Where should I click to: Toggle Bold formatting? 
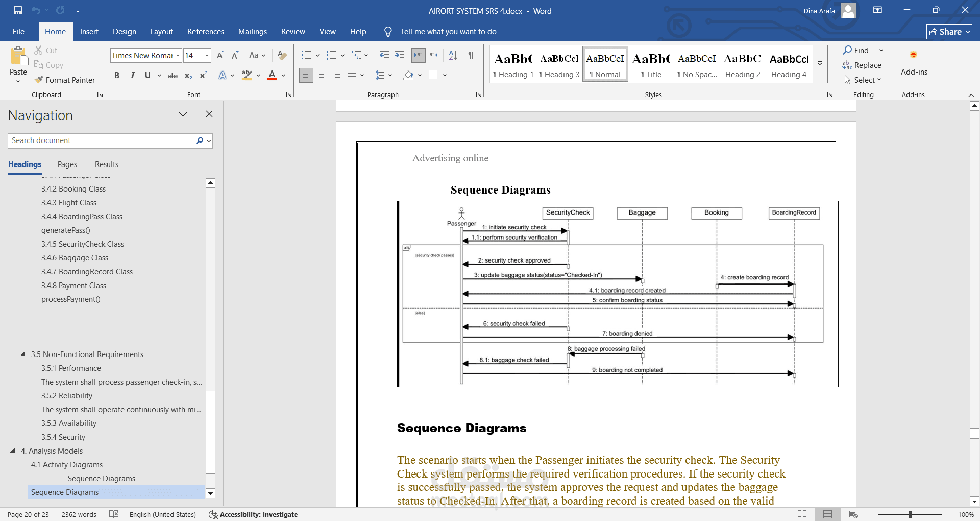117,76
